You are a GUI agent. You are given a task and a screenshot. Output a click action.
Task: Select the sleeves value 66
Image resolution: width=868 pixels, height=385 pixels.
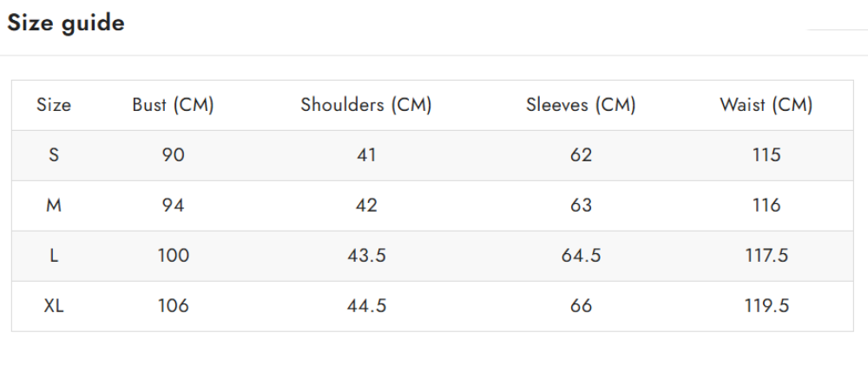coord(581,307)
